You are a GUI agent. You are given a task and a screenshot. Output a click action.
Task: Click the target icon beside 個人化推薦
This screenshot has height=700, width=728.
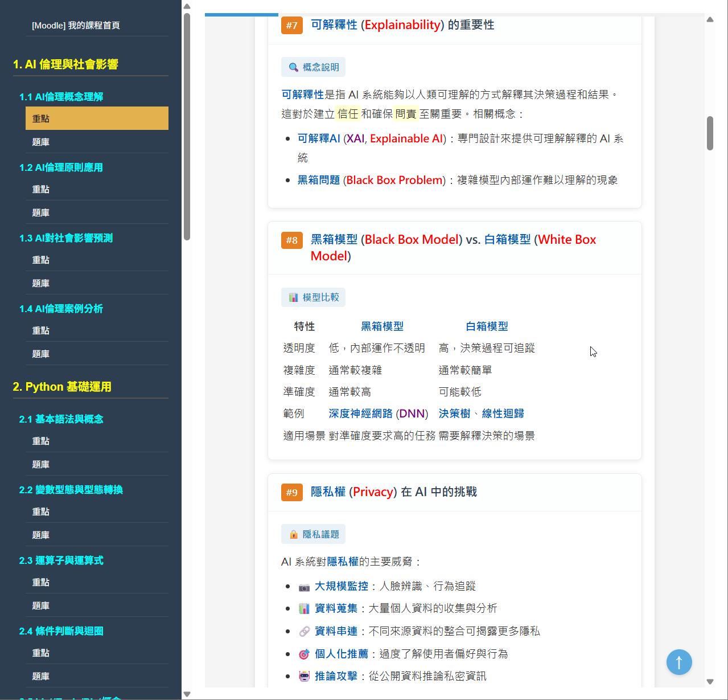coord(305,654)
